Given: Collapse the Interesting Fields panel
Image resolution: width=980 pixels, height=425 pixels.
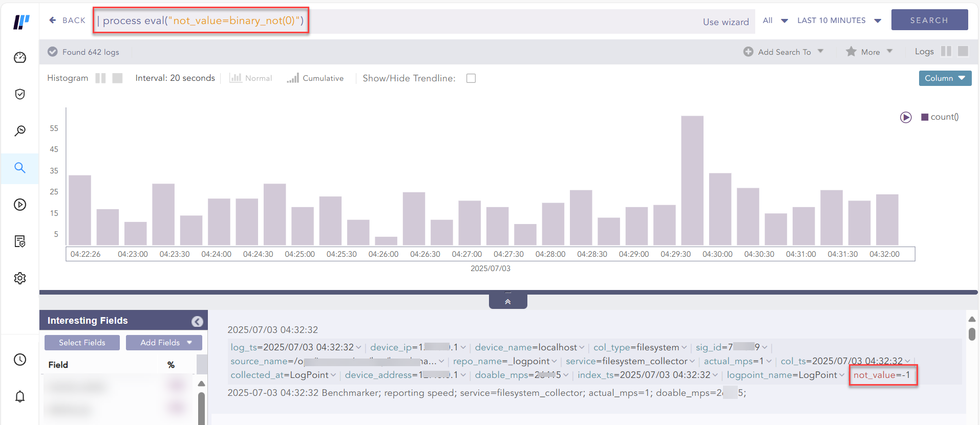Looking at the screenshot, I should pyautogui.click(x=197, y=321).
